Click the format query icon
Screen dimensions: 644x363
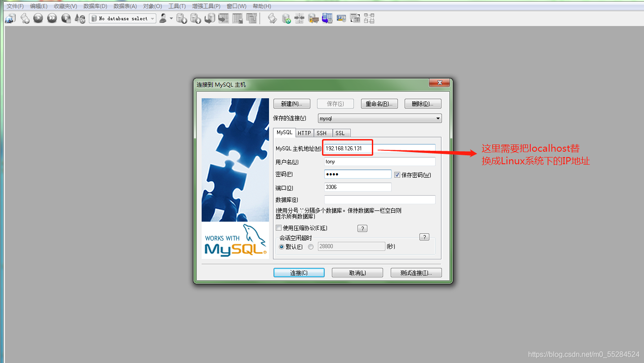[80, 18]
